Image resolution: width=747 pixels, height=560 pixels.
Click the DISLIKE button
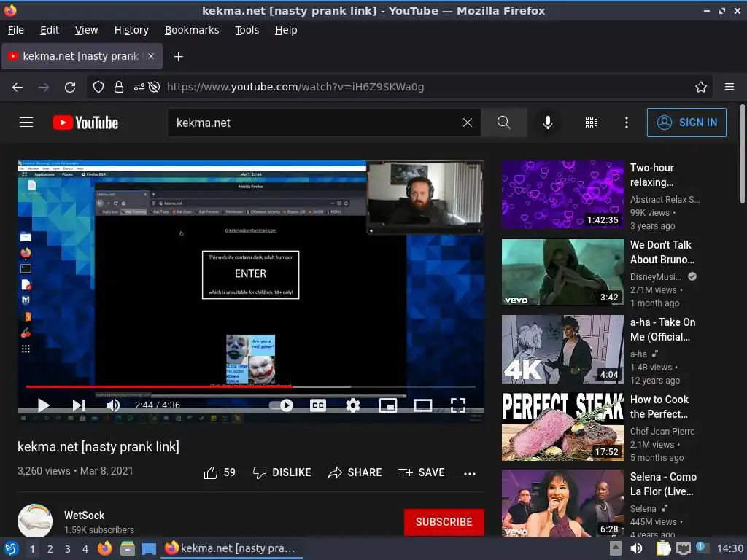click(x=282, y=472)
